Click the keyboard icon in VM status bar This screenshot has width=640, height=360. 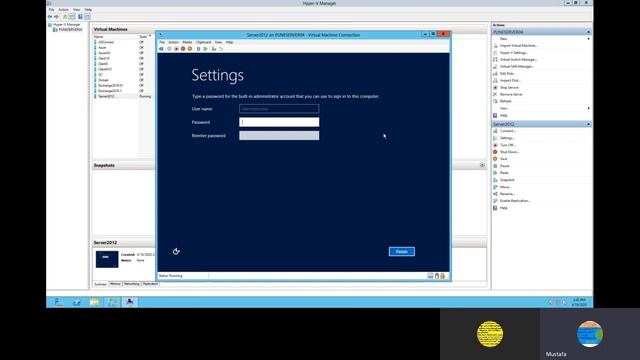(x=430, y=276)
